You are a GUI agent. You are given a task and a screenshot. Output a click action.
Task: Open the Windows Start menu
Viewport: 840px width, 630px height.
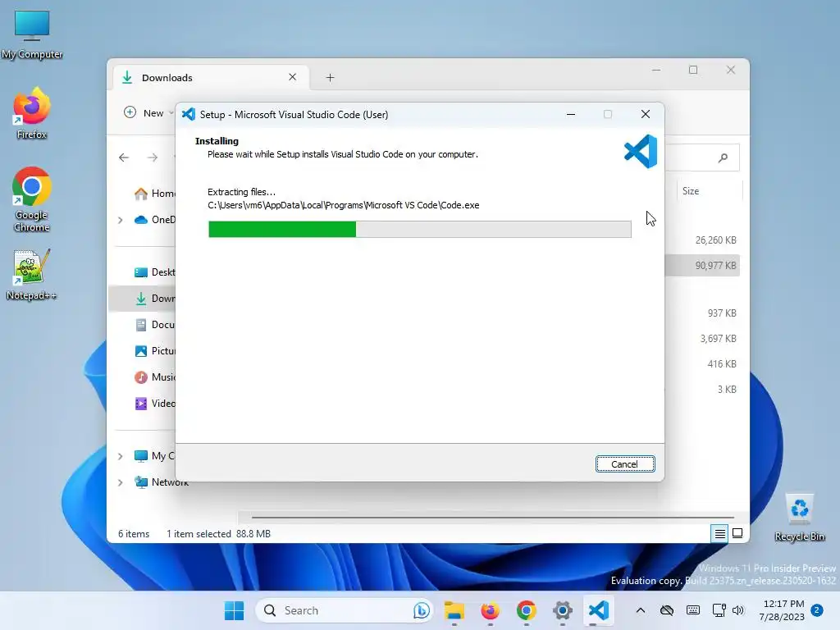(x=234, y=610)
